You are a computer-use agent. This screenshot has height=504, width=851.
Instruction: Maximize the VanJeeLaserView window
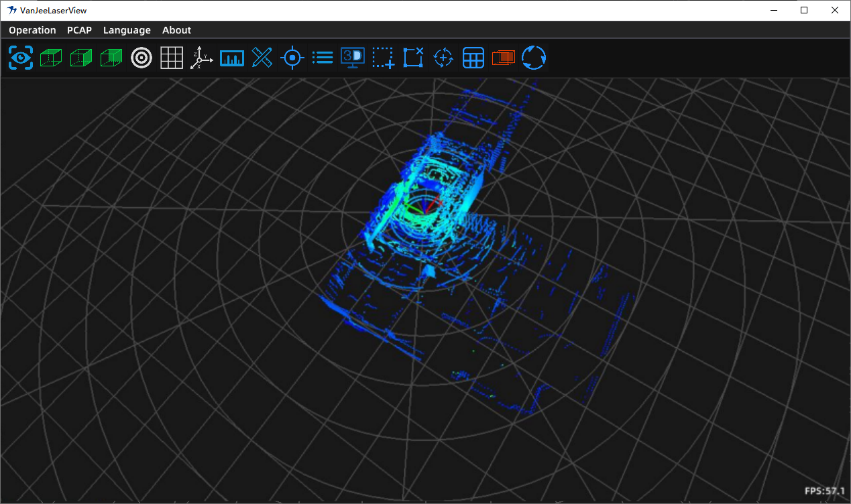point(804,10)
